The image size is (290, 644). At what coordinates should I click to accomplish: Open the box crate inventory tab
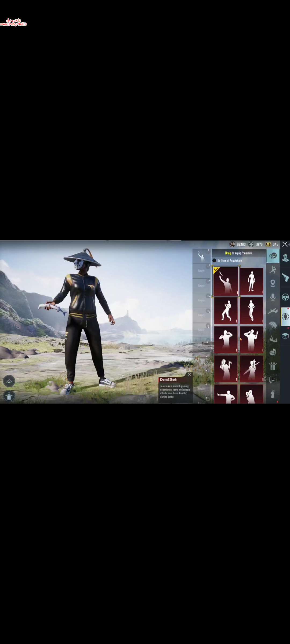tap(285, 336)
